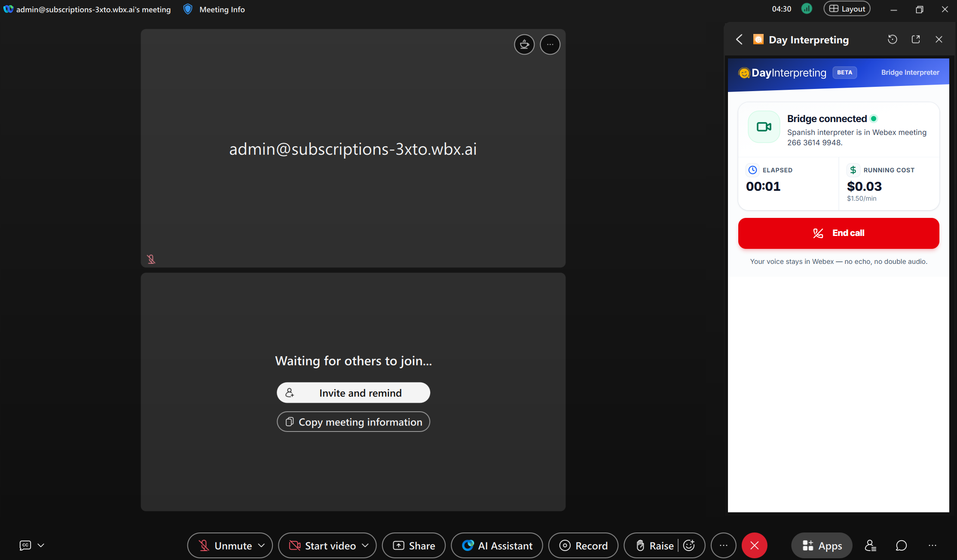Pop out the Day Interpreting panel
The image size is (957, 560).
coord(916,40)
